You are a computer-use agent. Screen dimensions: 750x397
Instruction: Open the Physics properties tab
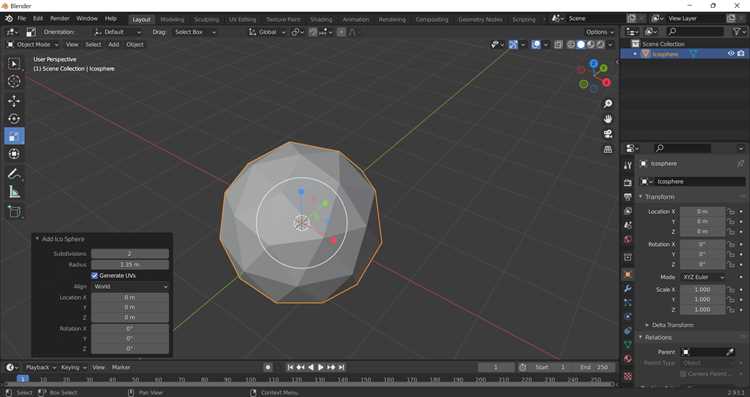[628, 317]
